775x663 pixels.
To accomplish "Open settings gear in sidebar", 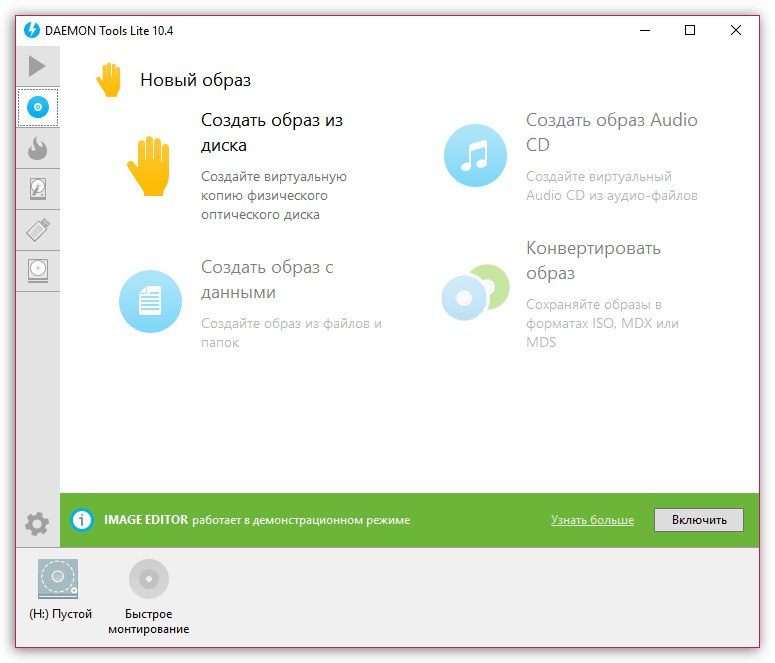I will 37,524.
